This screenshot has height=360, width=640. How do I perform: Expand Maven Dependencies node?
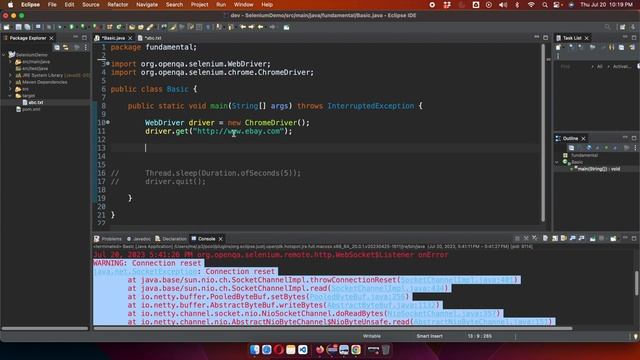(11, 82)
